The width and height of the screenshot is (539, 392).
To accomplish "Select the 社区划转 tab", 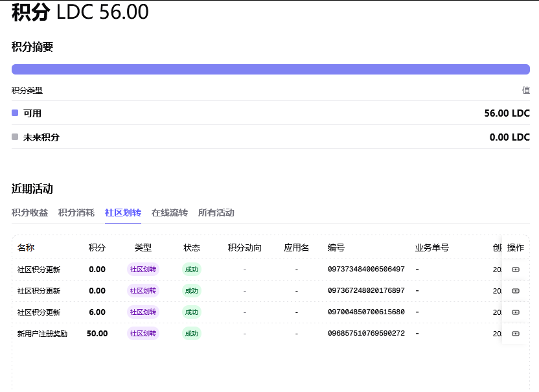I will 123,213.
